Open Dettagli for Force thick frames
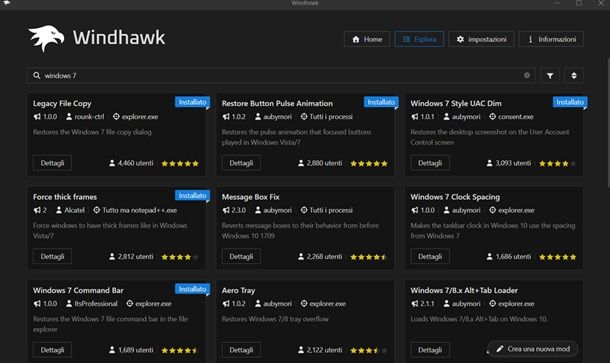This screenshot has width=610, height=363. click(52, 256)
